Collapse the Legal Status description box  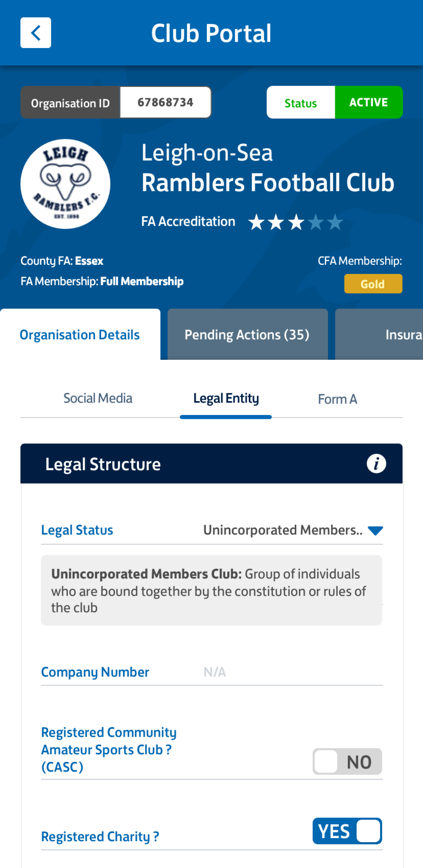[211, 591]
